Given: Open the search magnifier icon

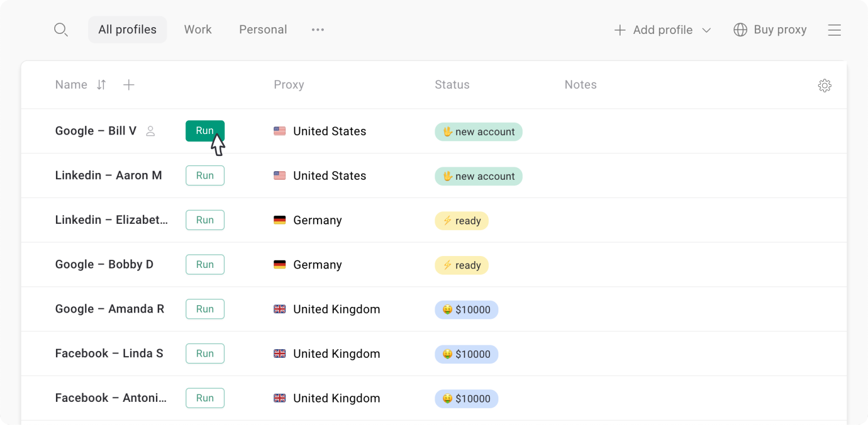Looking at the screenshot, I should tap(61, 30).
